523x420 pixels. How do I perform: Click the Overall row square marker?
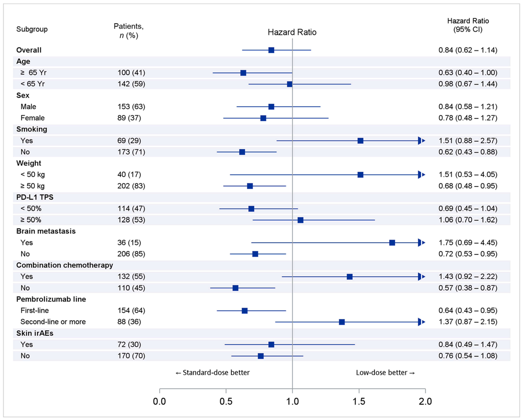(x=271, y=50)
